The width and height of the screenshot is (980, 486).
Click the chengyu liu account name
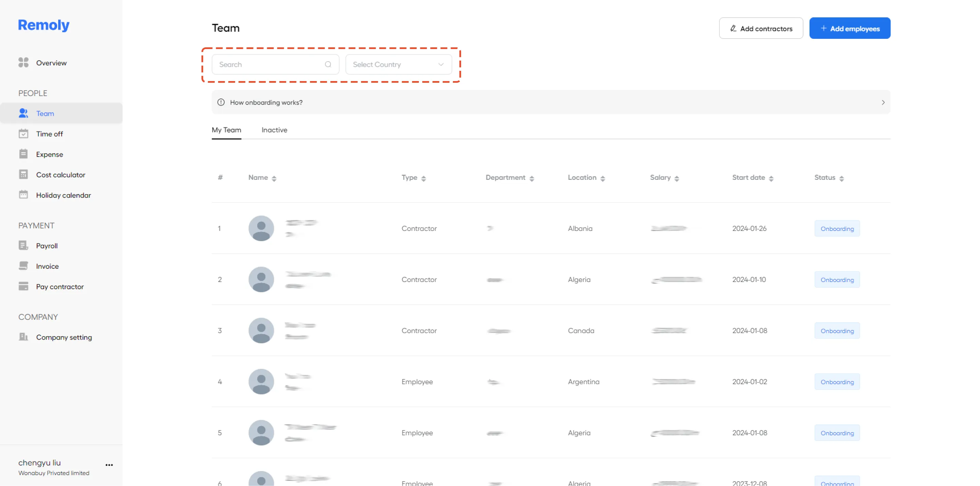[x=39, y=463]
